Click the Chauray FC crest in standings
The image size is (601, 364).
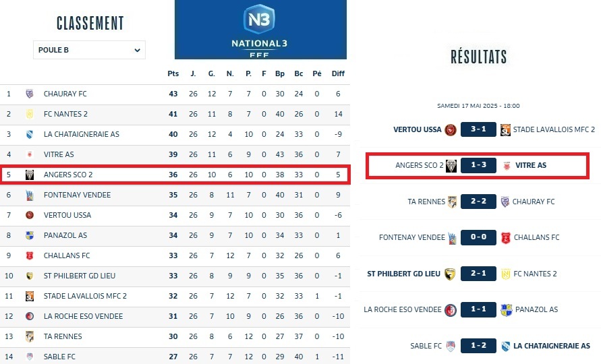30,94
